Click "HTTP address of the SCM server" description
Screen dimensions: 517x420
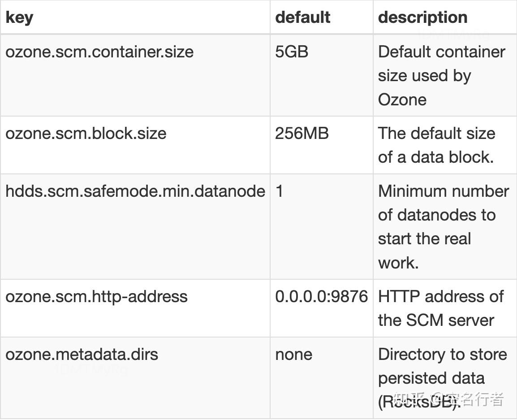(x=440, y=308)
